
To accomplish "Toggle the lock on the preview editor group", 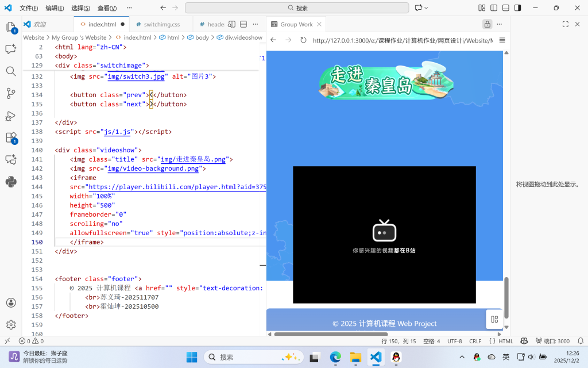I will (x=487, y=24).
